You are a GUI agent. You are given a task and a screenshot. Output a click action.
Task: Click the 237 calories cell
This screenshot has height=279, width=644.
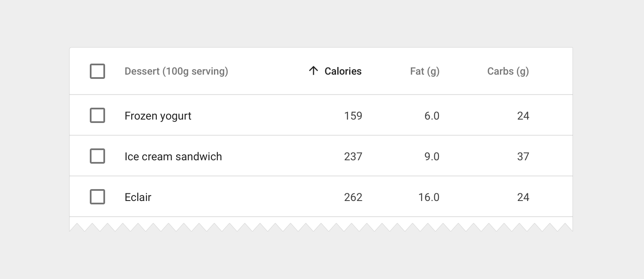point(353,156)
